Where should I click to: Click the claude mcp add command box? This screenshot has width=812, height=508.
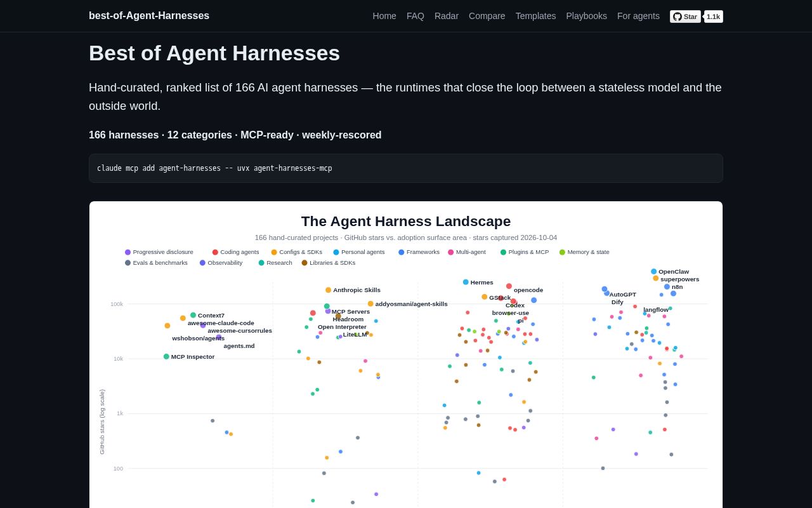click(406, 168)
